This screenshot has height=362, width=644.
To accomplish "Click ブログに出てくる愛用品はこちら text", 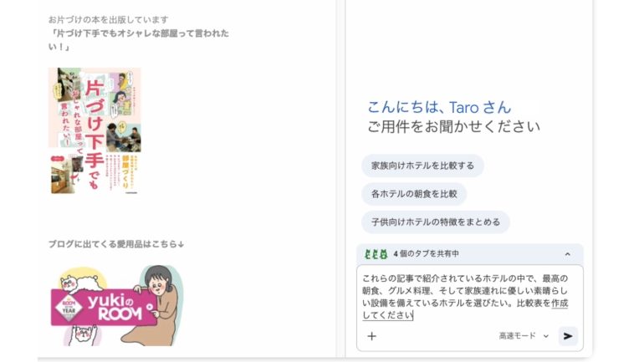I will [x=116, y=244].
